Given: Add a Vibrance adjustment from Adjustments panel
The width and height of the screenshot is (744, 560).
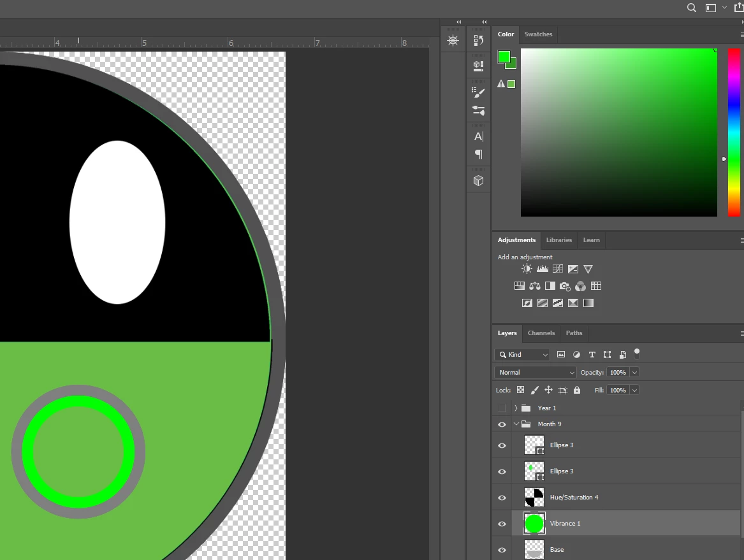Looking at the screenshot, I should pos(588,269).
